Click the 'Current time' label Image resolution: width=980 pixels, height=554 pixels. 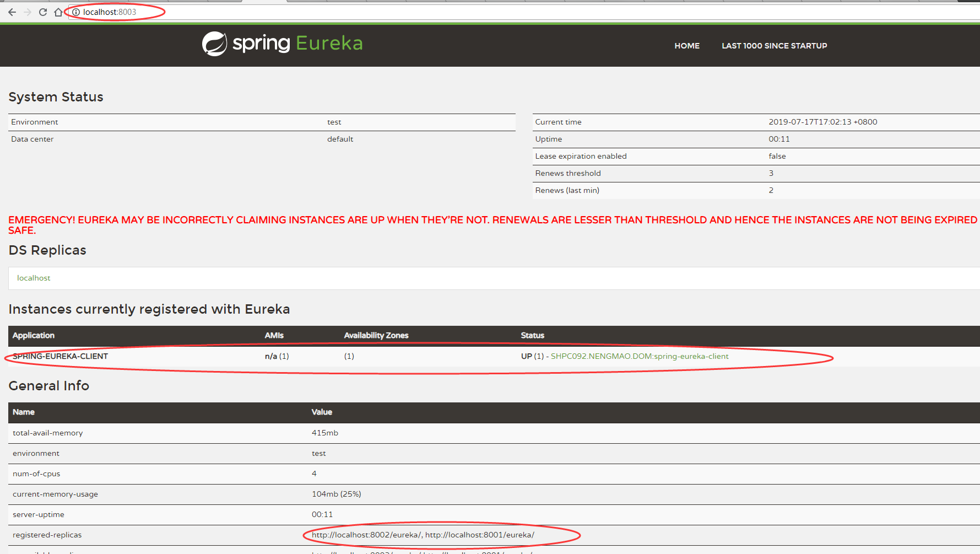point(558,122)
